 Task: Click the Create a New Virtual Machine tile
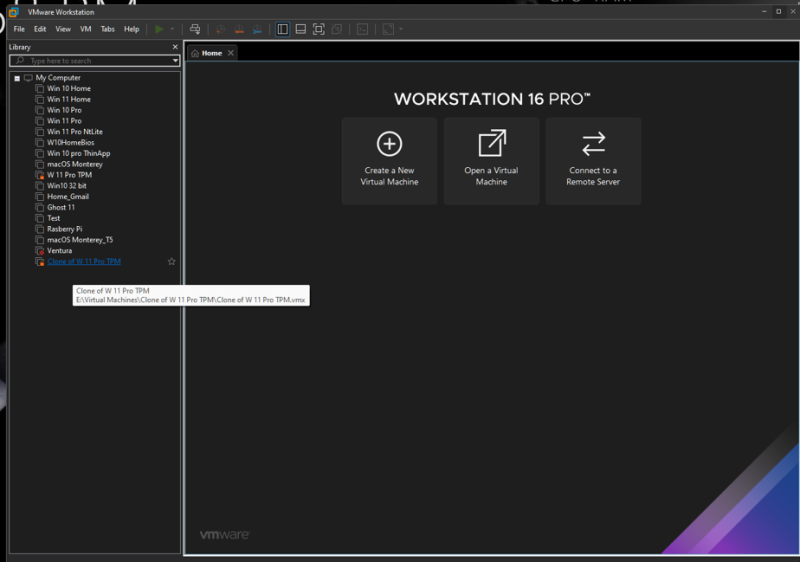(389, 160)
